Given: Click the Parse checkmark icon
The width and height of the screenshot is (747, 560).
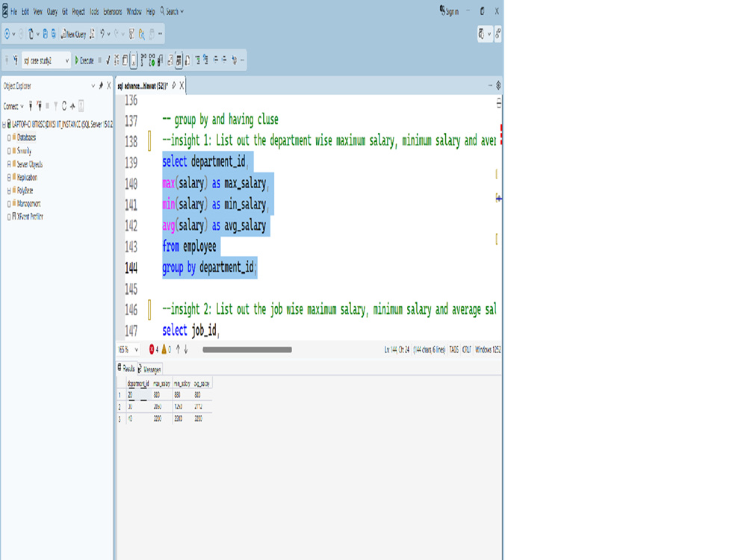Looking at the screenshot, I should pyautogui.click(x=108, y=60).
